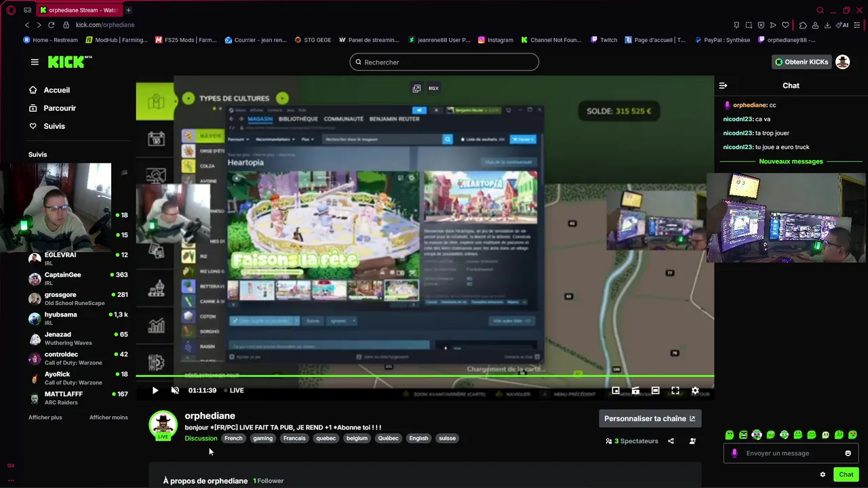
Task: Click the user icon beside share
Action: pos(692,441)
